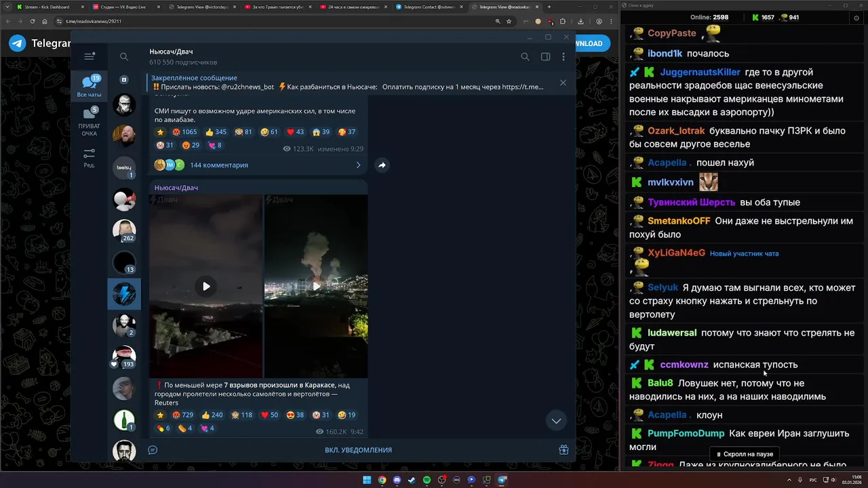The image size is (868, 488).
Task: Forward the post with share arrow
Action: 382,165
